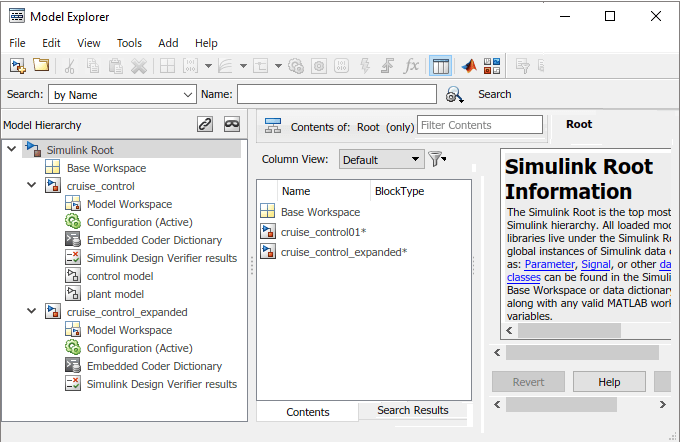Select control model in the tree
This screenshot has width=681, height=442.
click(x=120, y=276)
